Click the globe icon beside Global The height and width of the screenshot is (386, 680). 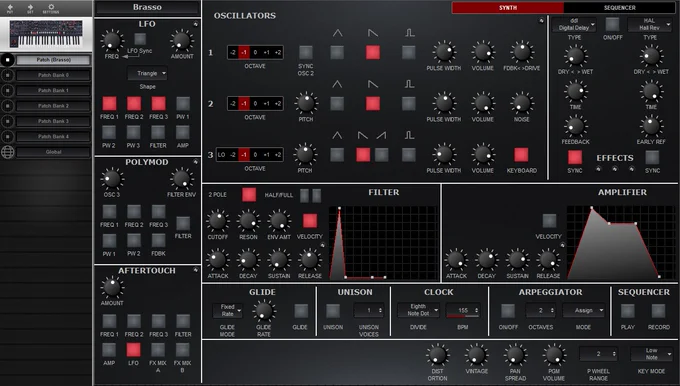(x=7, y=152)
